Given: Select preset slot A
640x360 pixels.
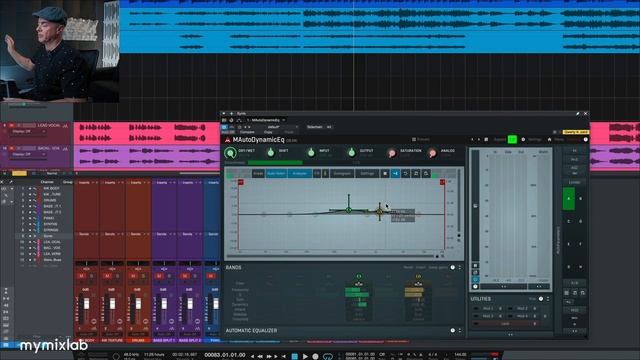Looking at the screenshot, I should [569, 199].
